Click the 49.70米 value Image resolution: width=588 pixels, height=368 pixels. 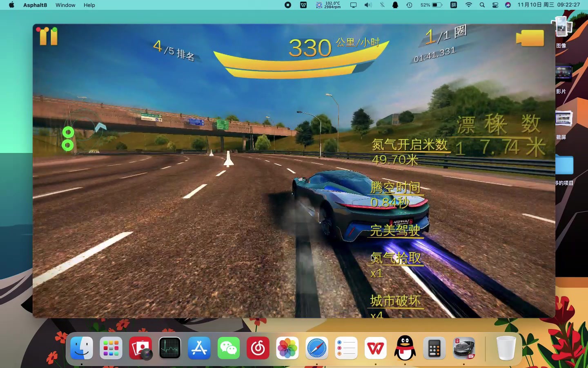tap(395, 159)
